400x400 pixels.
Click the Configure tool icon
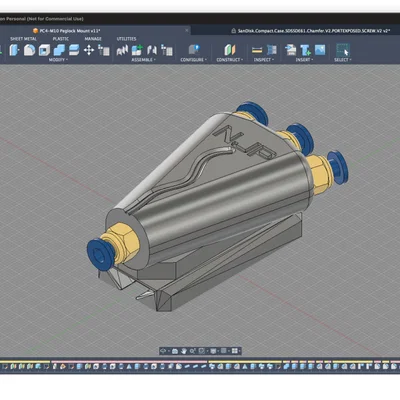coord(194,50)
